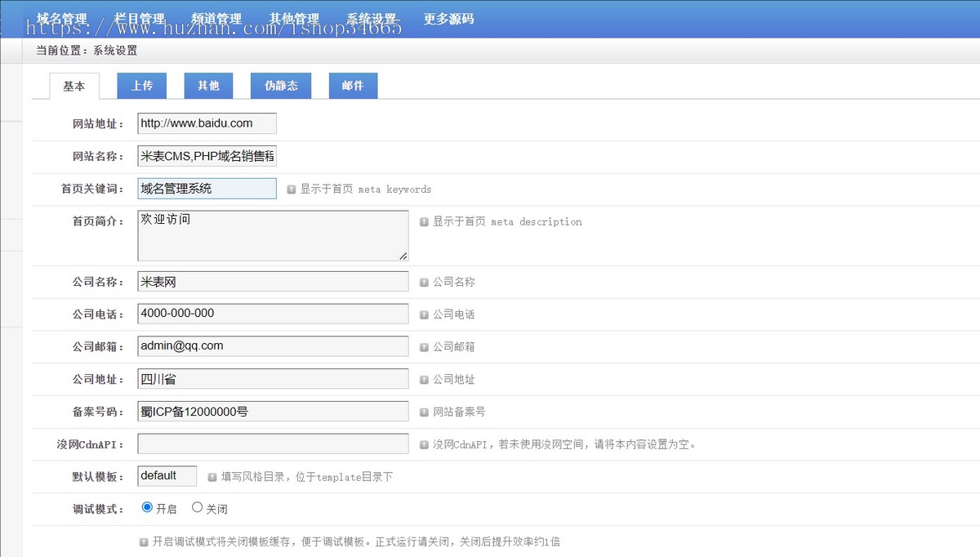Switch to the 邮件 tab

click(x=353, y=86)
